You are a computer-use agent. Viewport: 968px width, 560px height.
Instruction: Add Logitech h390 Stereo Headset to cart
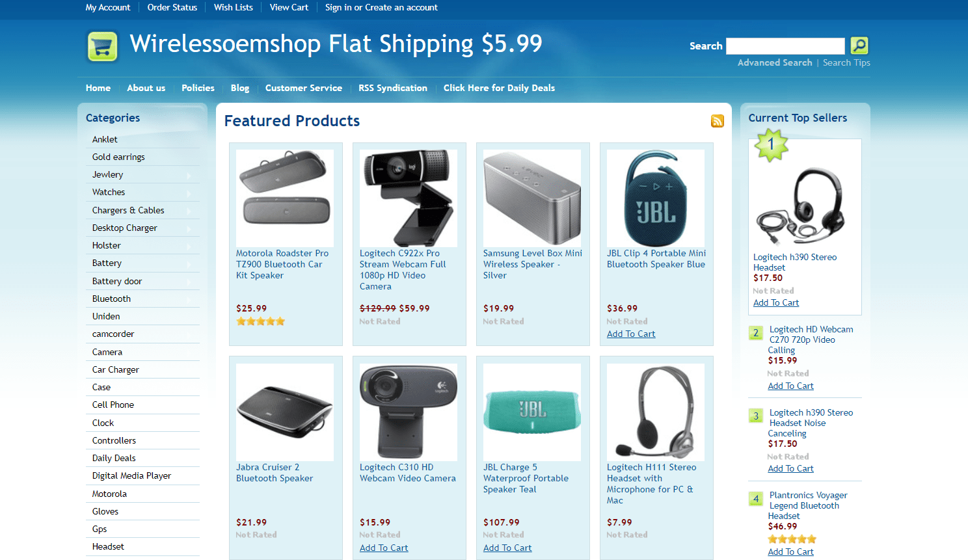click(775, 302)
